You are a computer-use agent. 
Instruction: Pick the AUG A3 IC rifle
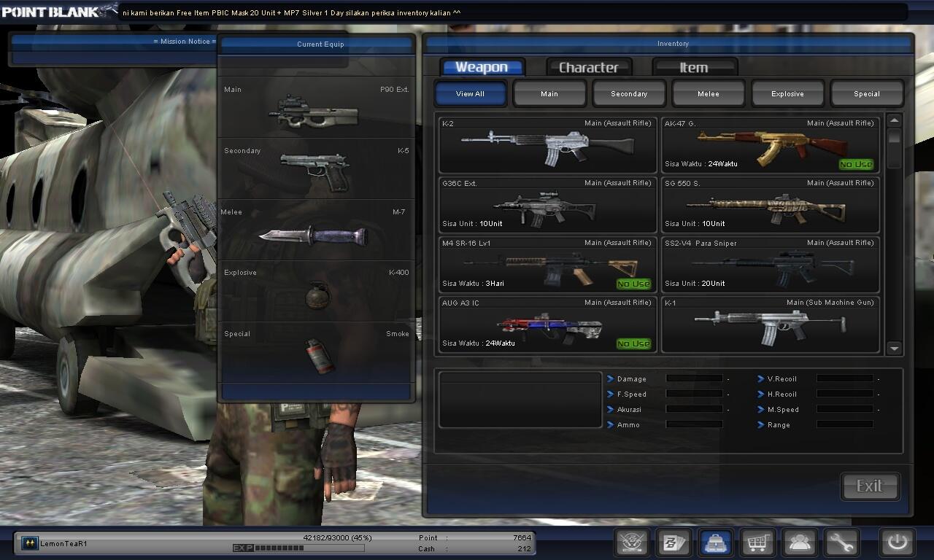click(548, 324)
